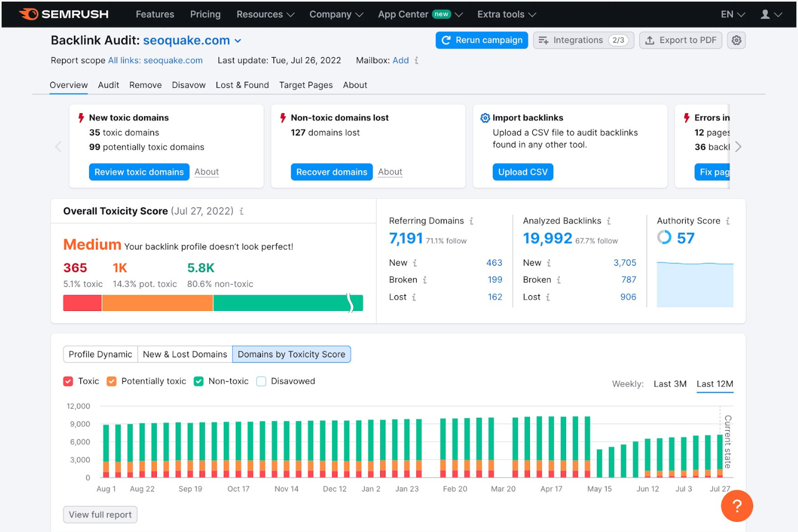Click the orange help question mark button
Viewport: 798px width, 532px height.
pos(737,506)
